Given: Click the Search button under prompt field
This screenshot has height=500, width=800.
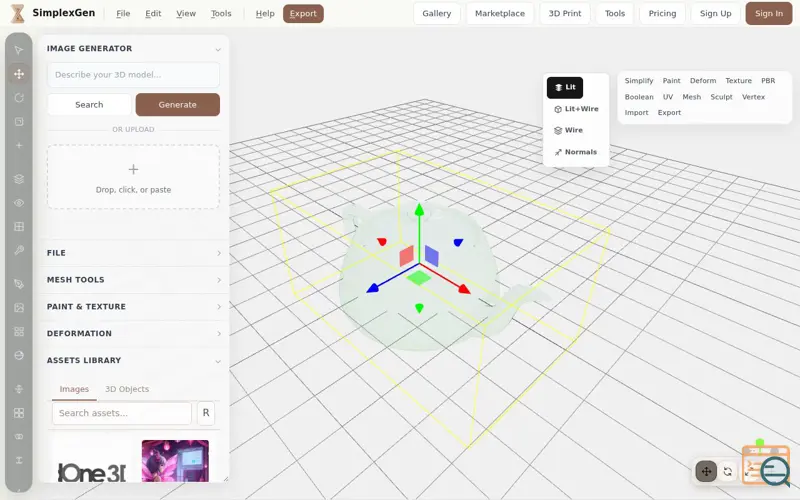Looking at the screenshot, I should tap(89, 105).
